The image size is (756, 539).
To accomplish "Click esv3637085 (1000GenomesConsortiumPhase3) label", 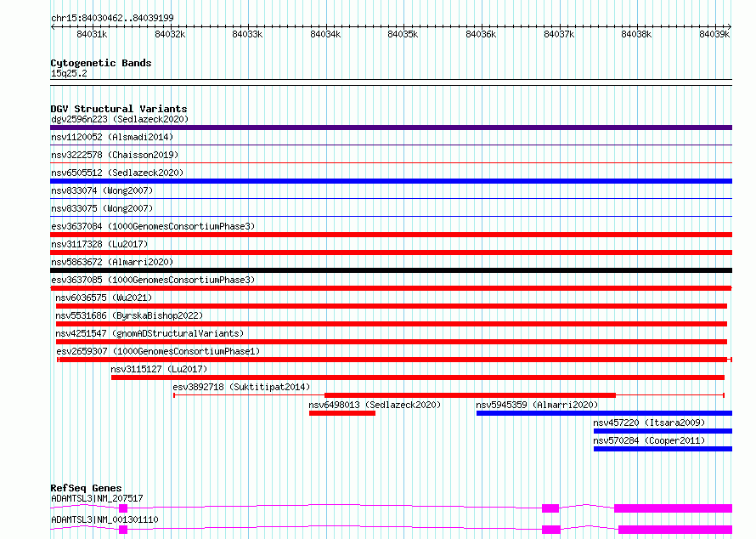I will (153, 280).
